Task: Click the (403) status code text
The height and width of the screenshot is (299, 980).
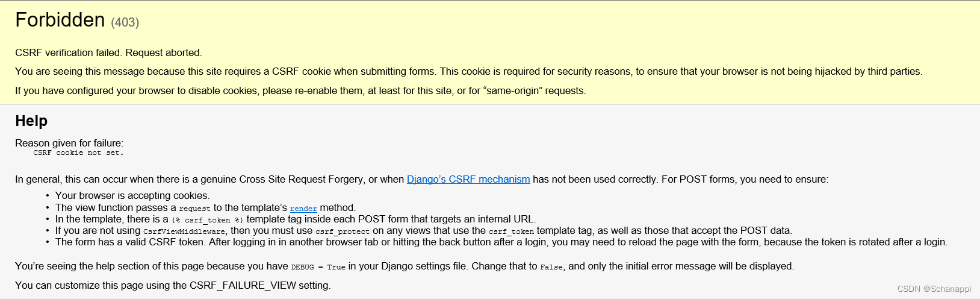Action: click(x=125, y=22)
